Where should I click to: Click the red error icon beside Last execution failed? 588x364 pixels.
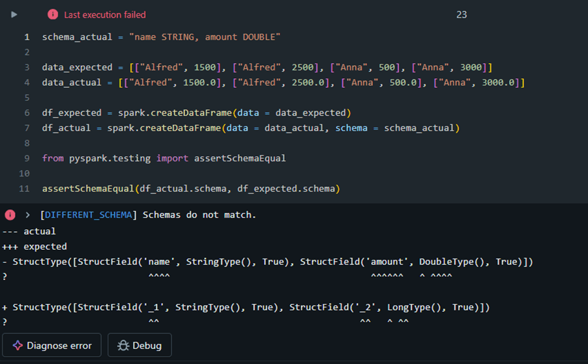point(53,14)
